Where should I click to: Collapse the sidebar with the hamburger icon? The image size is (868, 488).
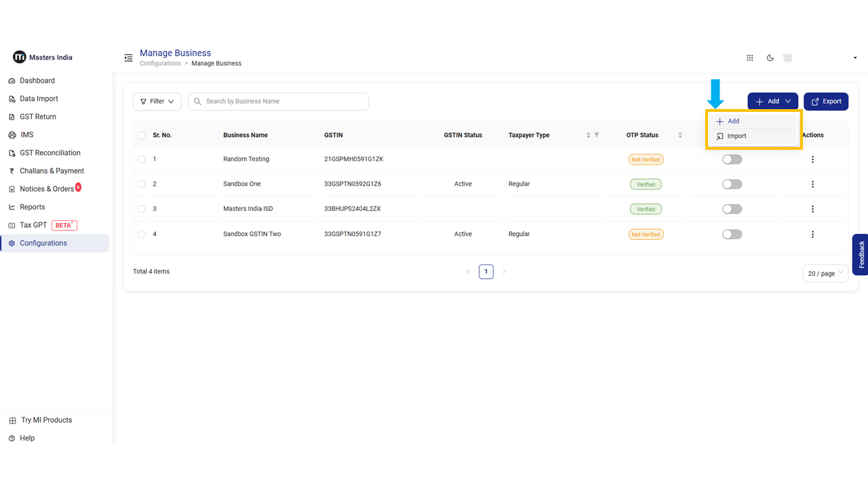point(128,58)
